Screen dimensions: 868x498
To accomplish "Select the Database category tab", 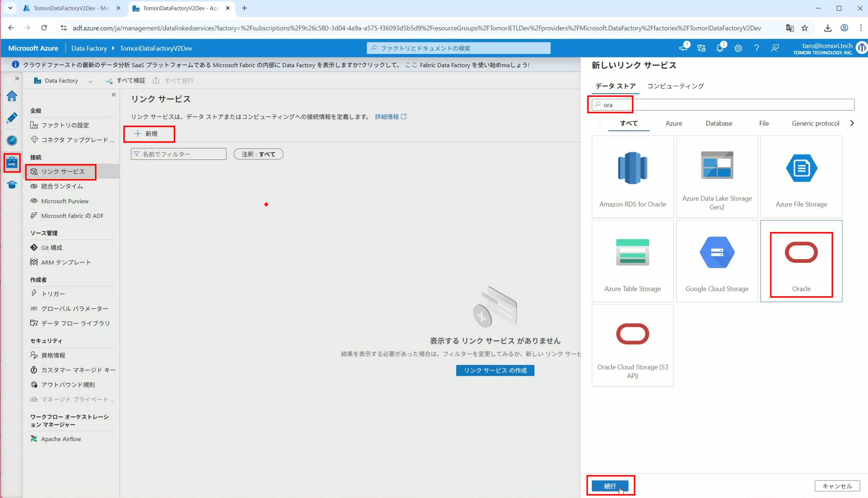I will 719,123.
